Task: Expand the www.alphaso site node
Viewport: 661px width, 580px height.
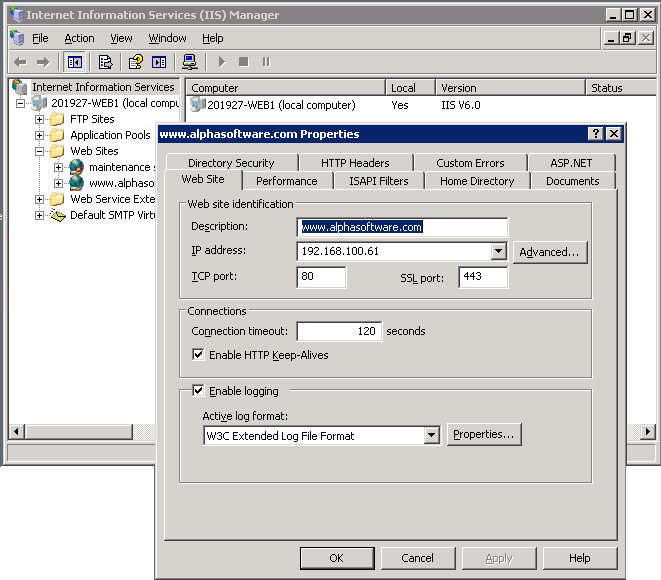Action: coord(59,183)
